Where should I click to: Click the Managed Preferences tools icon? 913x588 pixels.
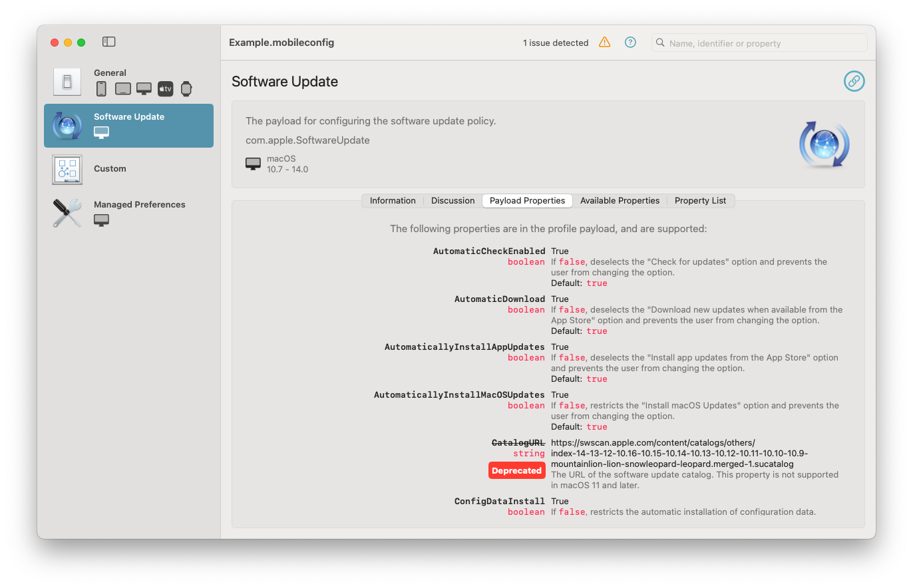click(67, 213)
